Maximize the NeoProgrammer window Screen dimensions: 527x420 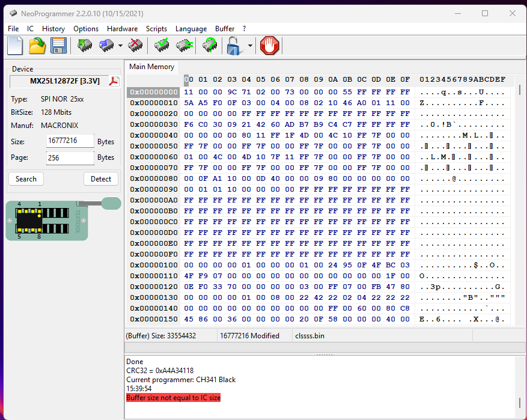[x=485, y=13]
